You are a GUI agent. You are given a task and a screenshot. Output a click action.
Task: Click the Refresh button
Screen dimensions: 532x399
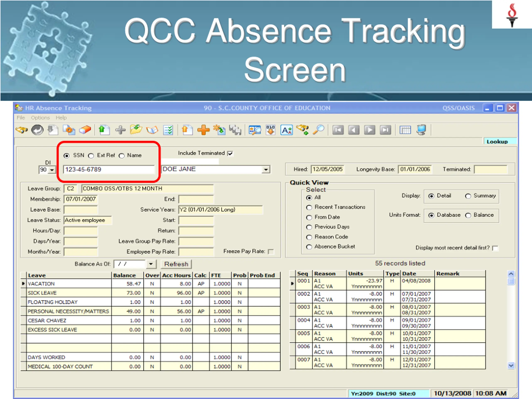176,264
